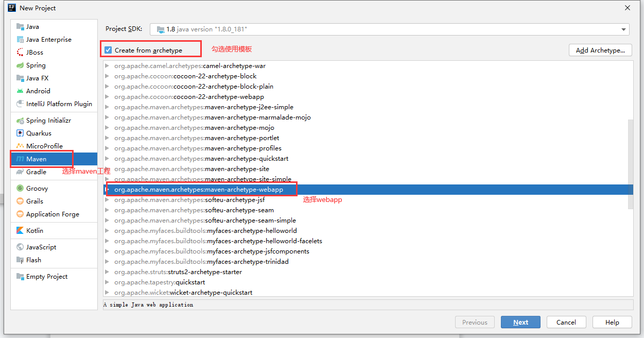644x338 pixels.
Task: Select softeu-archetype-seam archetype
Action: click(x=368, y=210)
